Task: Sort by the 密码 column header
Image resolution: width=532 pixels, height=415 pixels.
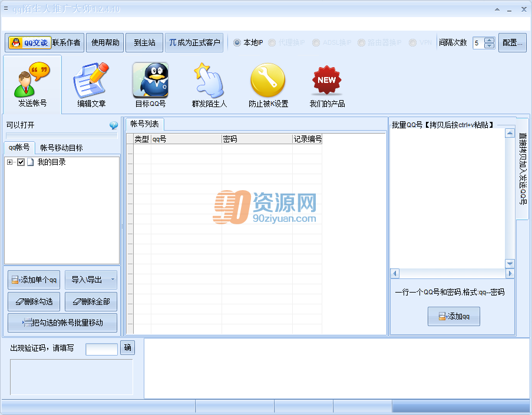Action: (x=257, y=139)
